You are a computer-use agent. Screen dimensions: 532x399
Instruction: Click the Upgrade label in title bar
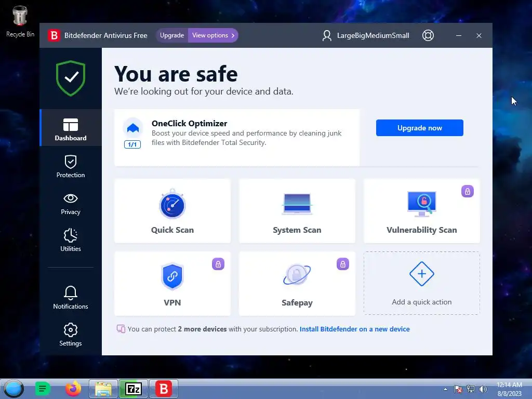(x=172, y=35)
